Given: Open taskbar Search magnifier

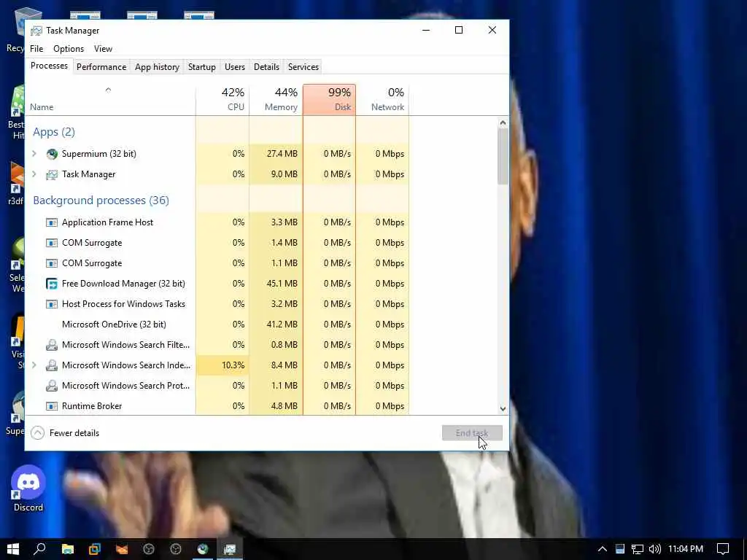Looking at the screenshot, I should pyautogui.click(x=40, y=549).
